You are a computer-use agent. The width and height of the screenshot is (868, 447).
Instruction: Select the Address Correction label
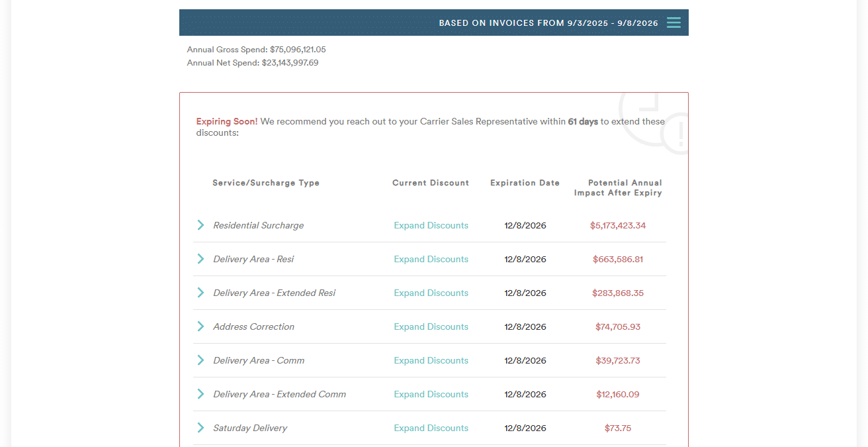click(x=253, y=326)
